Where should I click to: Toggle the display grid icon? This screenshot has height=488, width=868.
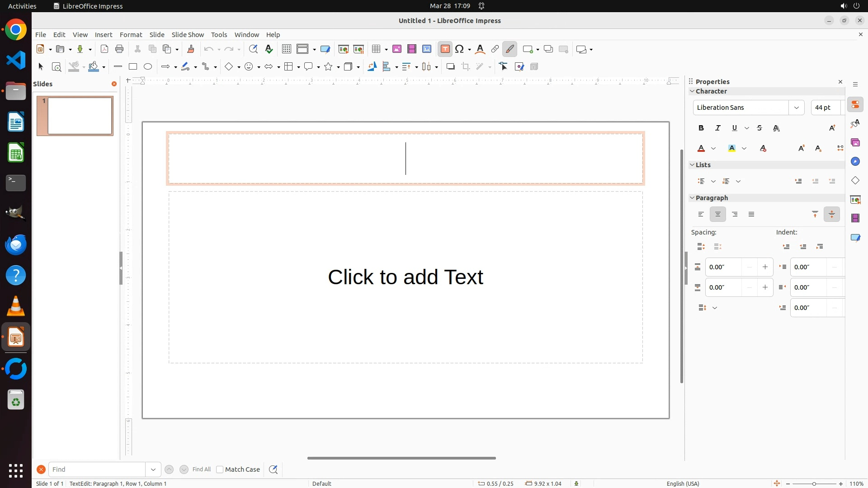[x=286, y=49]
